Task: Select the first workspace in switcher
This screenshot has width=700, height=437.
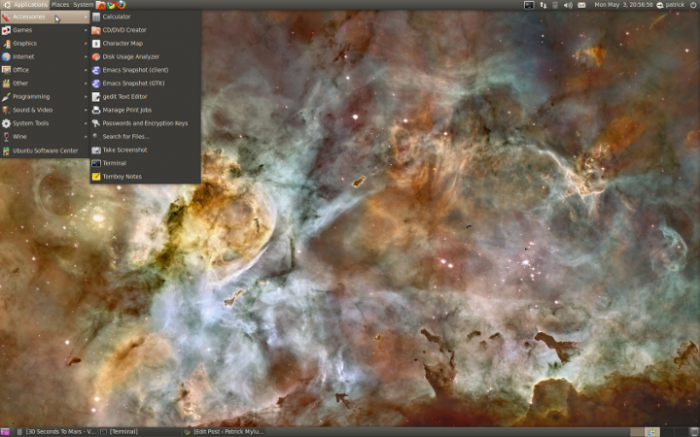Action: [637, 432]
